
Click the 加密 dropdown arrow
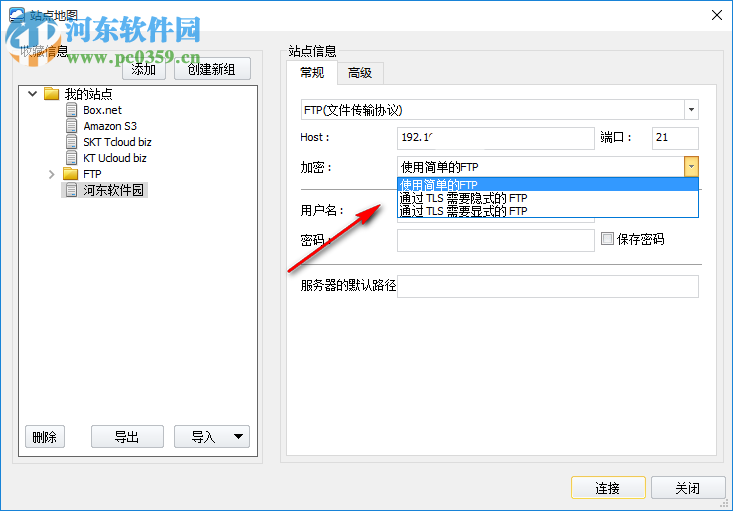691,166
